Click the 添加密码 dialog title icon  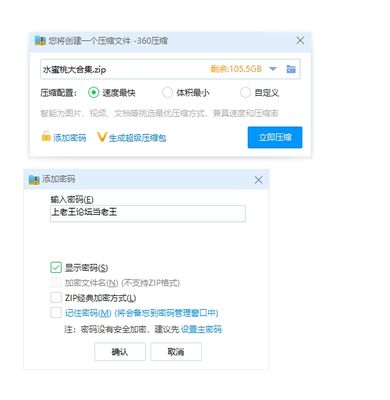34,180
